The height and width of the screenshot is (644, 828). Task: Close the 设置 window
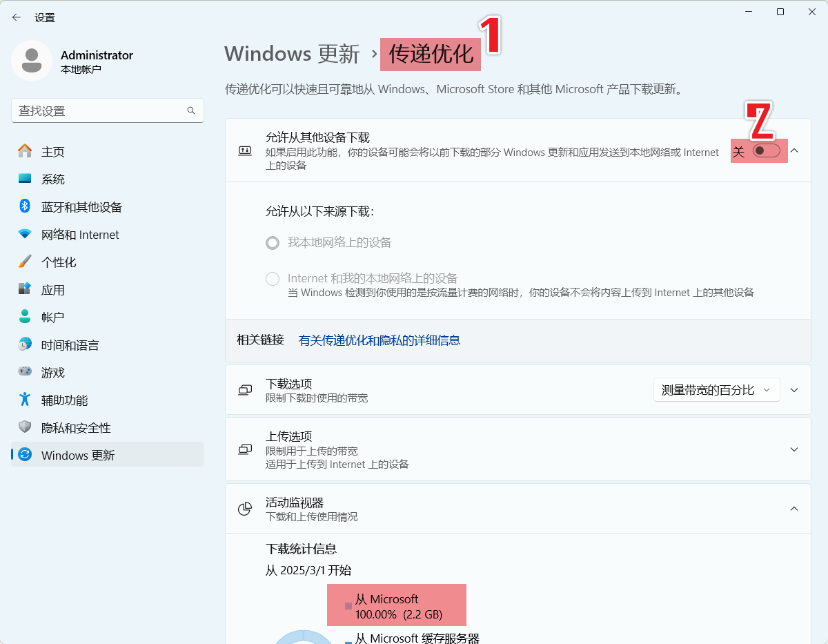(x=812, y=12)
